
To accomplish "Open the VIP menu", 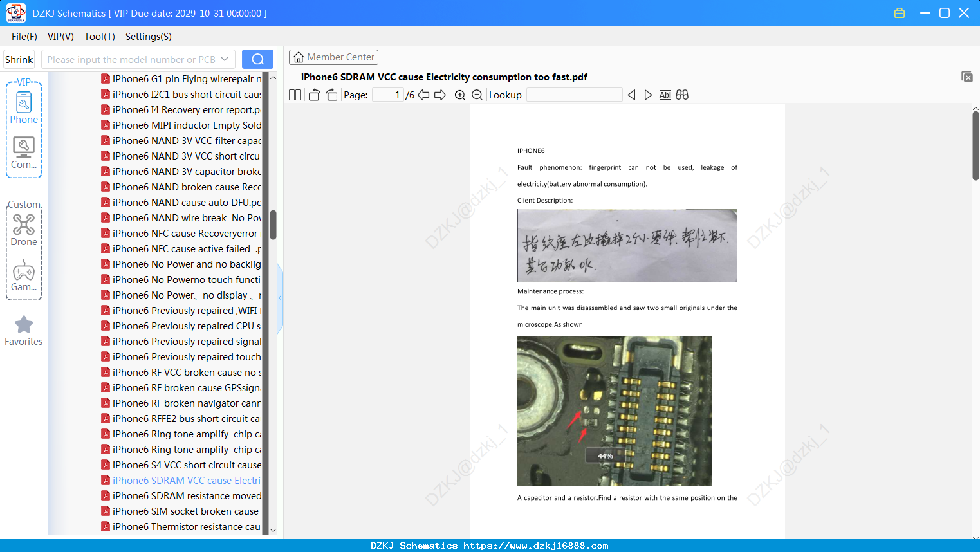I will coord(60,37).
